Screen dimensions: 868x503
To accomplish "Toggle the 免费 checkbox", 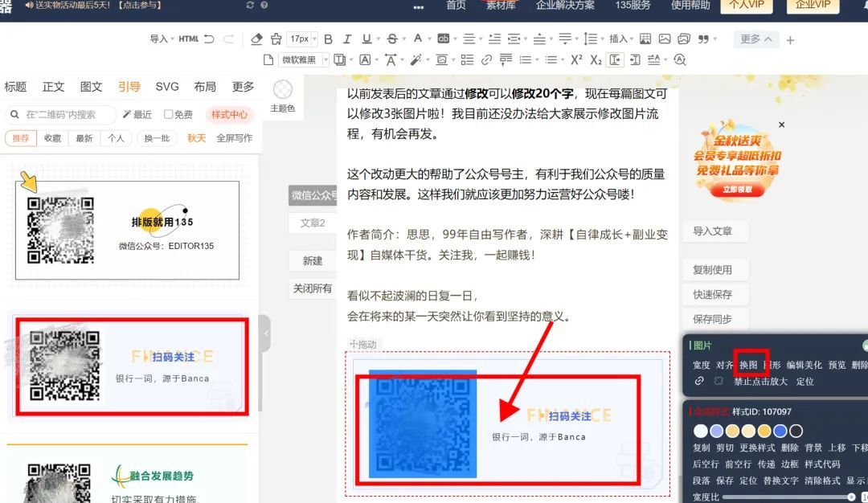I will (168, 114).
